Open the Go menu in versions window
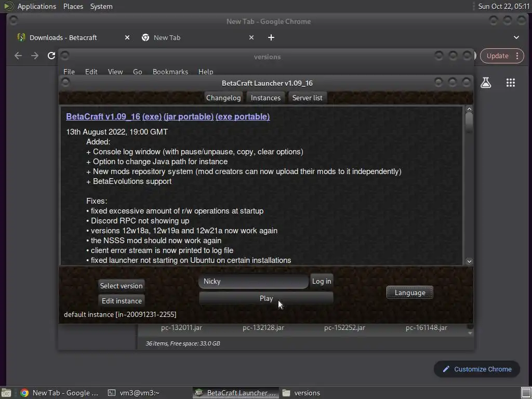 coord(137,72)
